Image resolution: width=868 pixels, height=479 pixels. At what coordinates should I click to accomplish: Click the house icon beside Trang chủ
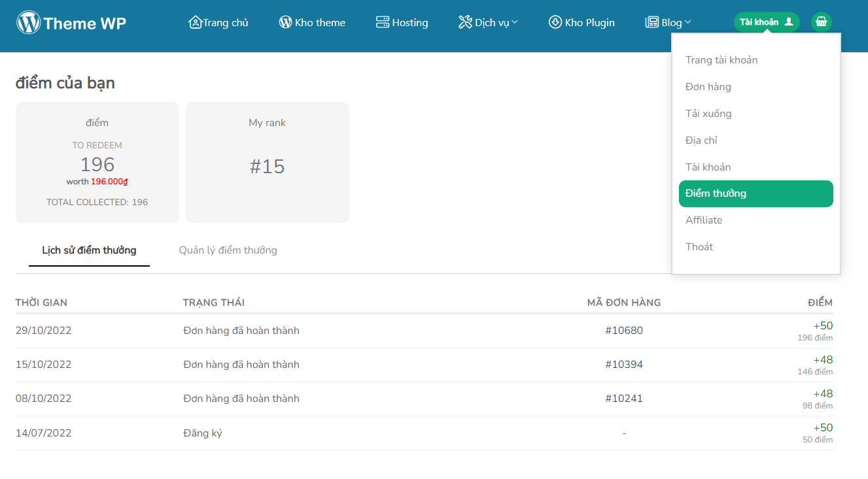(x=195, y=22)
